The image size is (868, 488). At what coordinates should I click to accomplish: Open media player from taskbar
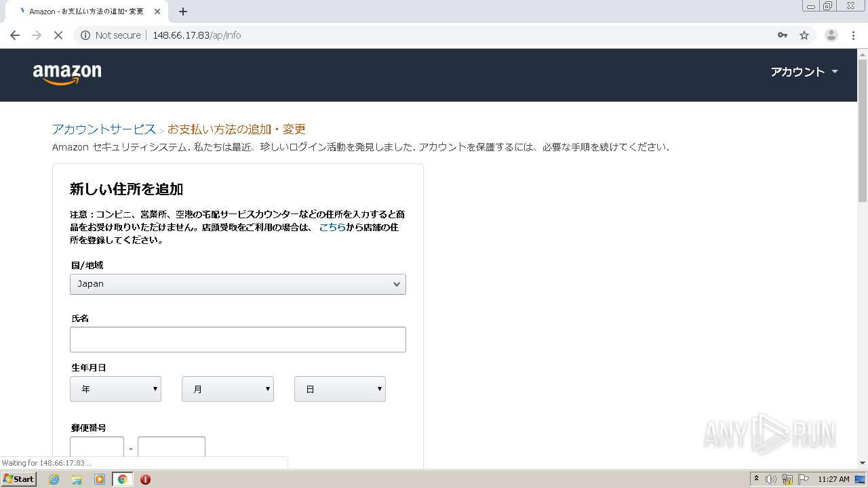tap(100, 479)
